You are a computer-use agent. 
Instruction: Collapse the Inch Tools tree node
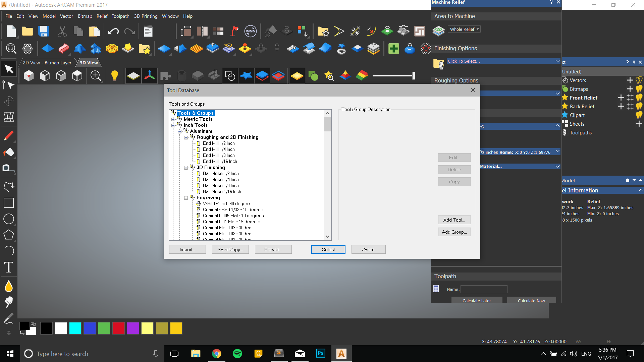pos(173,125)
